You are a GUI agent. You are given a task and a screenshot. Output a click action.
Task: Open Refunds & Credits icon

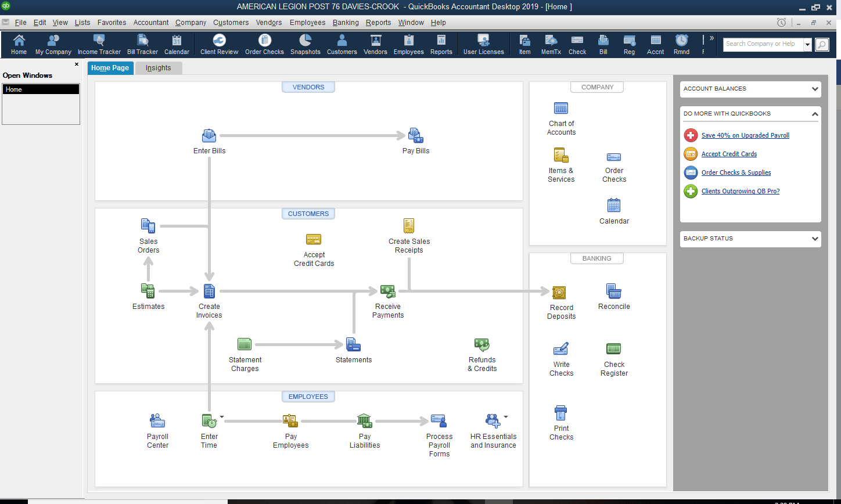481,345
